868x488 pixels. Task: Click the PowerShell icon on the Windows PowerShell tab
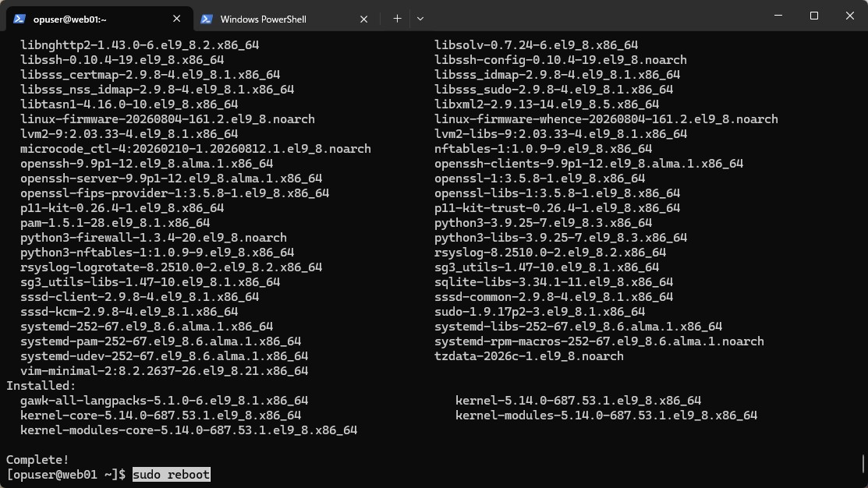(x=207, y=19)
